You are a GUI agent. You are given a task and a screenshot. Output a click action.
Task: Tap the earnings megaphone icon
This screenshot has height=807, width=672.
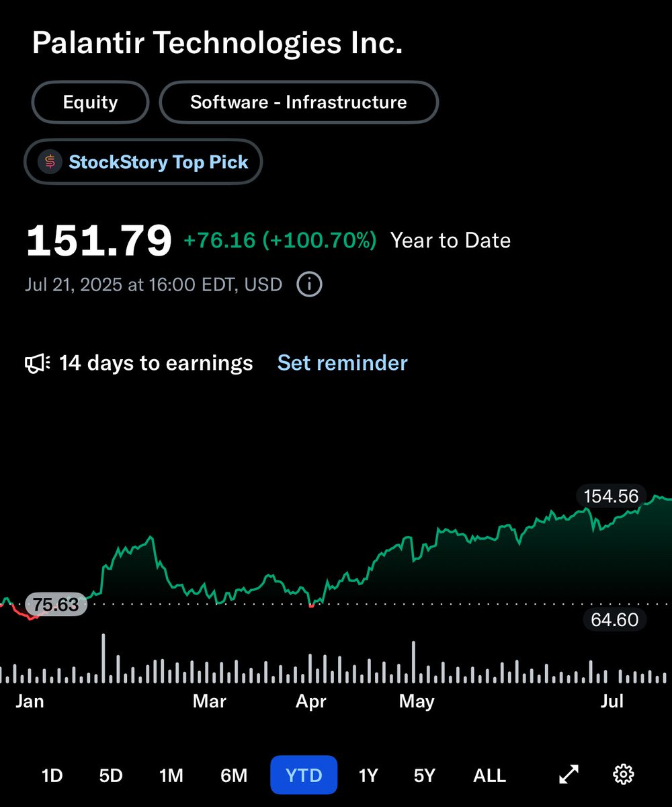pos(38,364)
